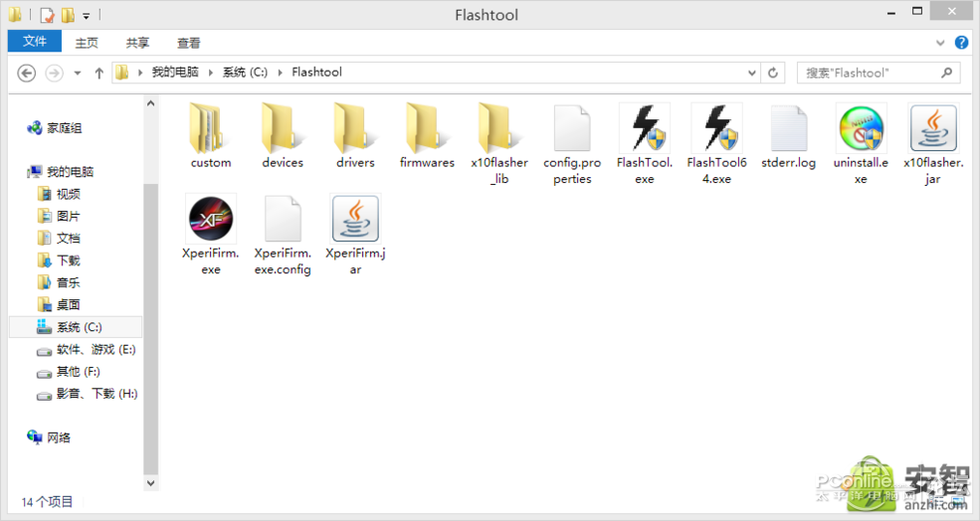Select the stderr.log file
Image resolution: width=980 pixels, height=521 pixels.
click(788, 137)
